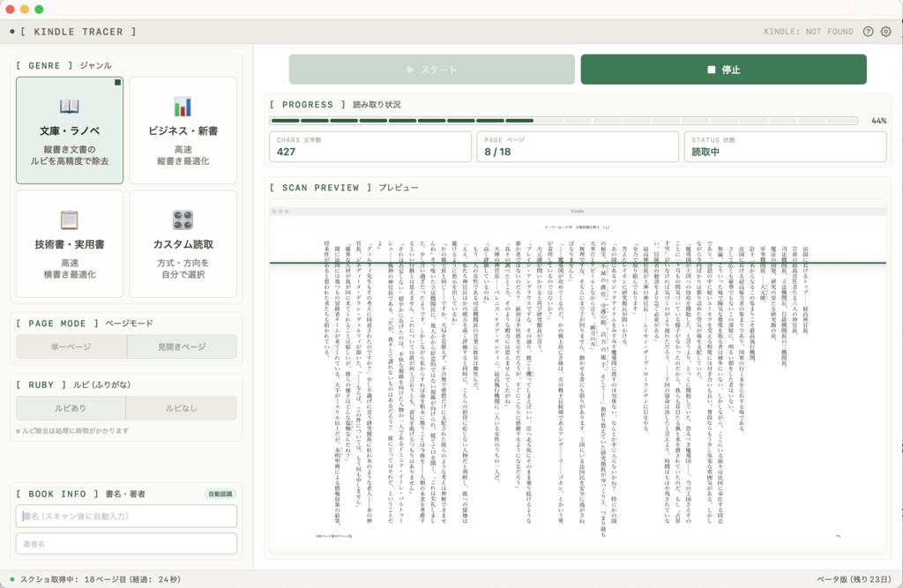Click the [ SCAN PREVIEW ] プレビュー heading
This screenshot has width=903, height=588.
point(344,188)
